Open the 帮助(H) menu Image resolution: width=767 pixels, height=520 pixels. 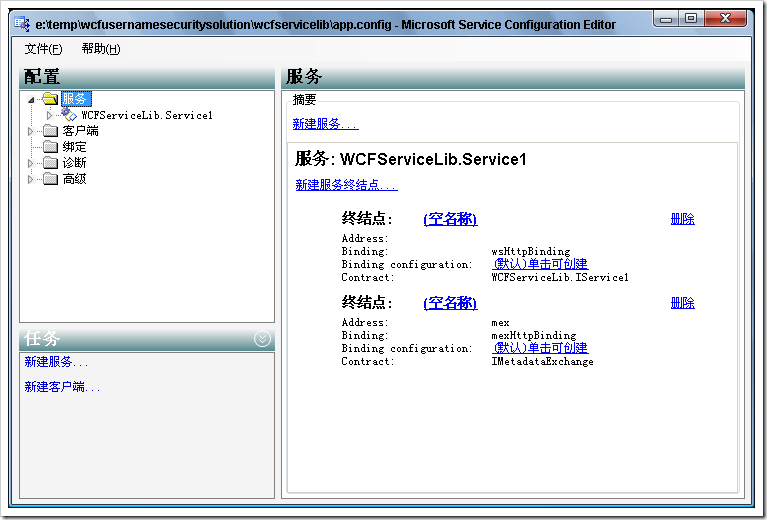[101, 49]
